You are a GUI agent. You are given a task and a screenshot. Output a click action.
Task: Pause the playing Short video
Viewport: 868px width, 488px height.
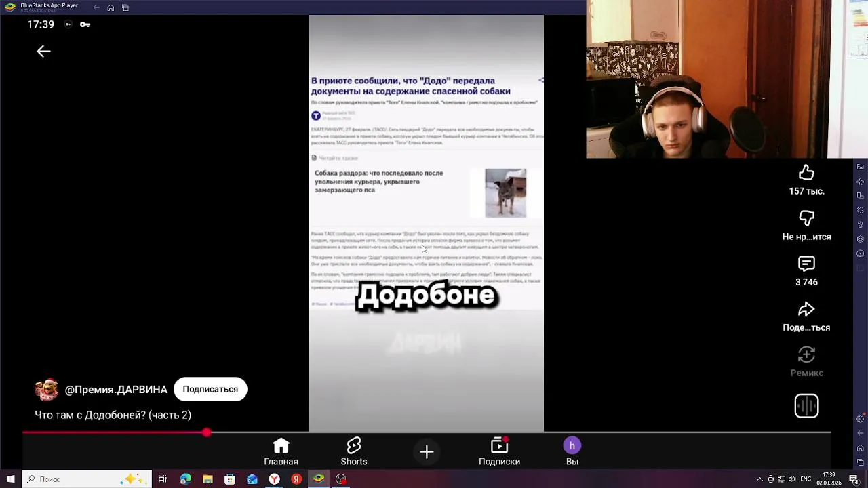click(x=426, y=224)
